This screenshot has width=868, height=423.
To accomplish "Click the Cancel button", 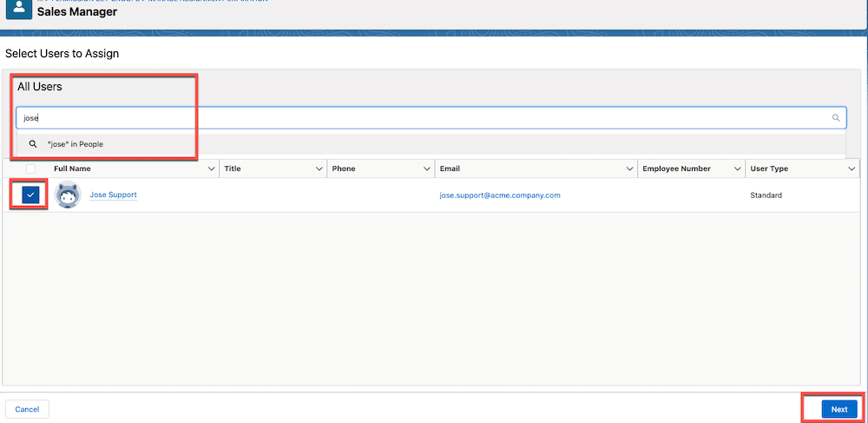I will pos(27,409).
